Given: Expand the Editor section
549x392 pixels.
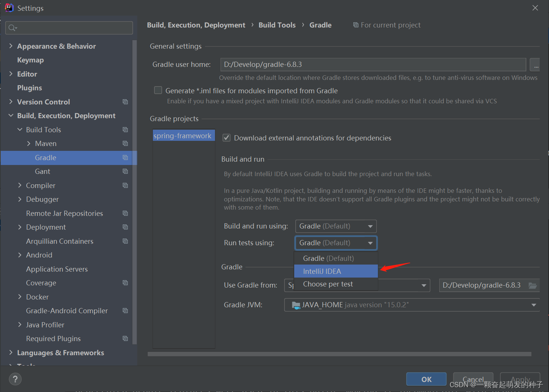Looking at the screenshot, I should point(11,74).
